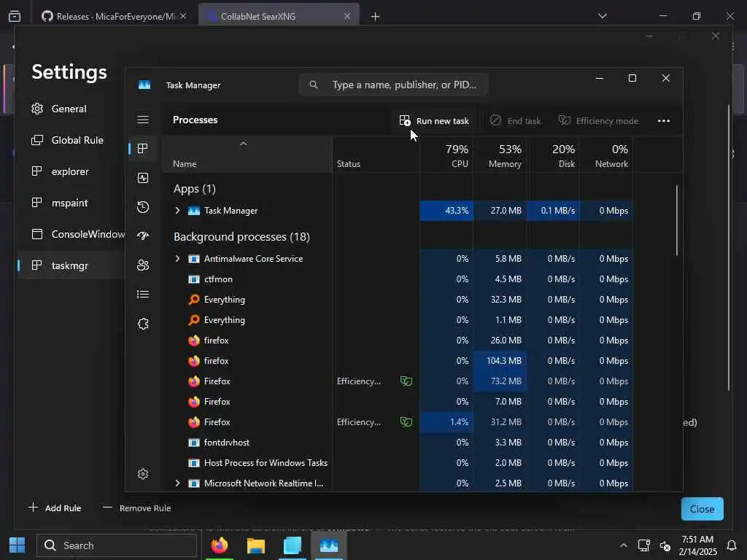Image resolution: width=747 pixels, height=560 pixels.
Task: Open Task Manager taskbar icon
Action: [329, 545]
